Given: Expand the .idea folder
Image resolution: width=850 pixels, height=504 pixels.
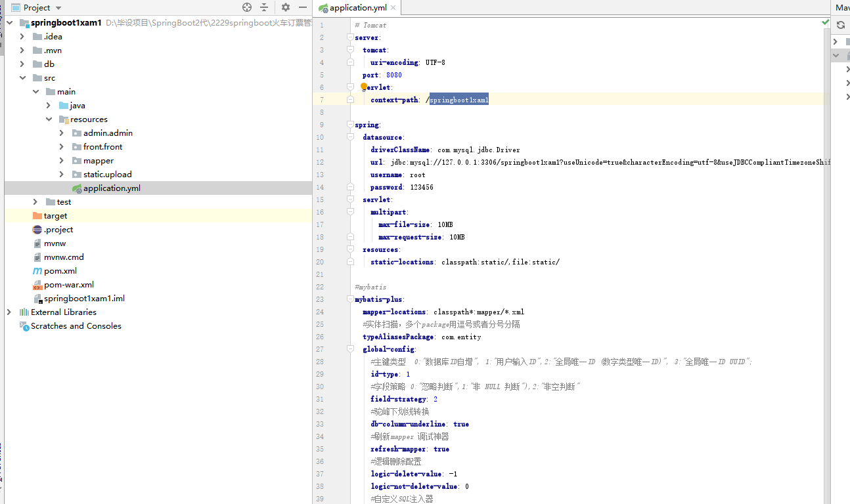Looking at the screenshot, I should click(22, 37).
